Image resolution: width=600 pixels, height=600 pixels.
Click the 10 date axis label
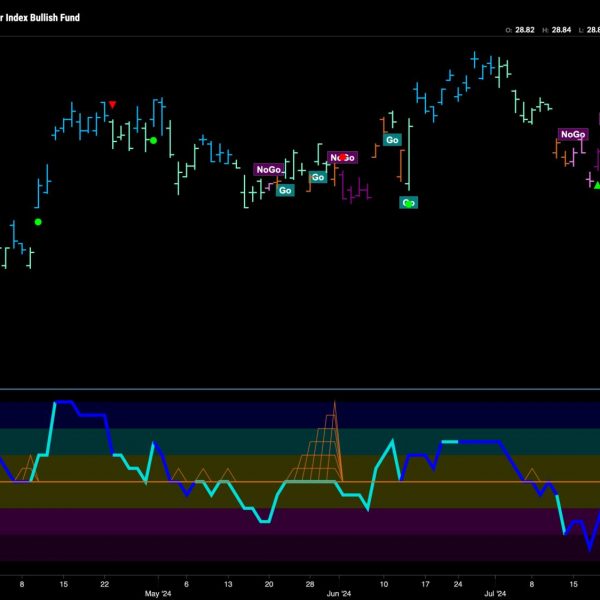(384, 584)
